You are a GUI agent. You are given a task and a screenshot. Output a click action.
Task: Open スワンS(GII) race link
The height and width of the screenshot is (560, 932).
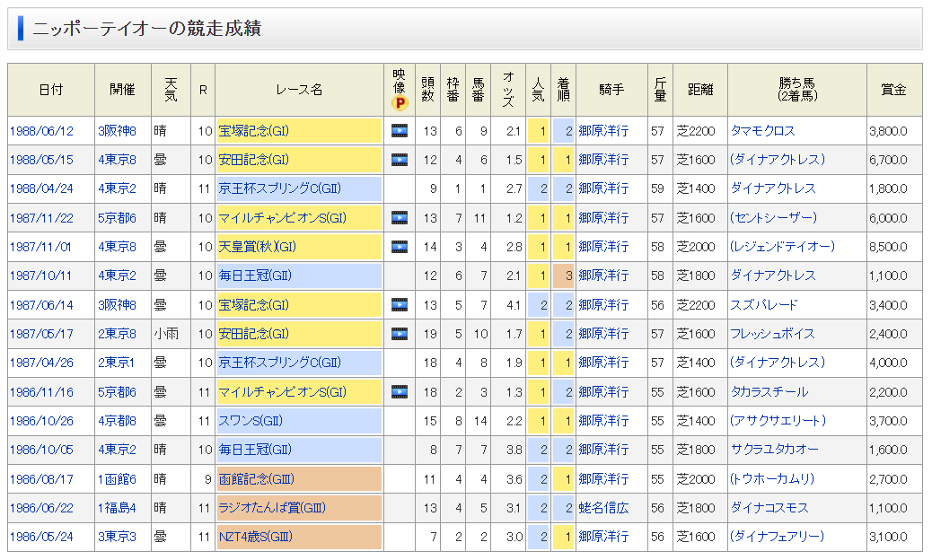tap(251, 421)
